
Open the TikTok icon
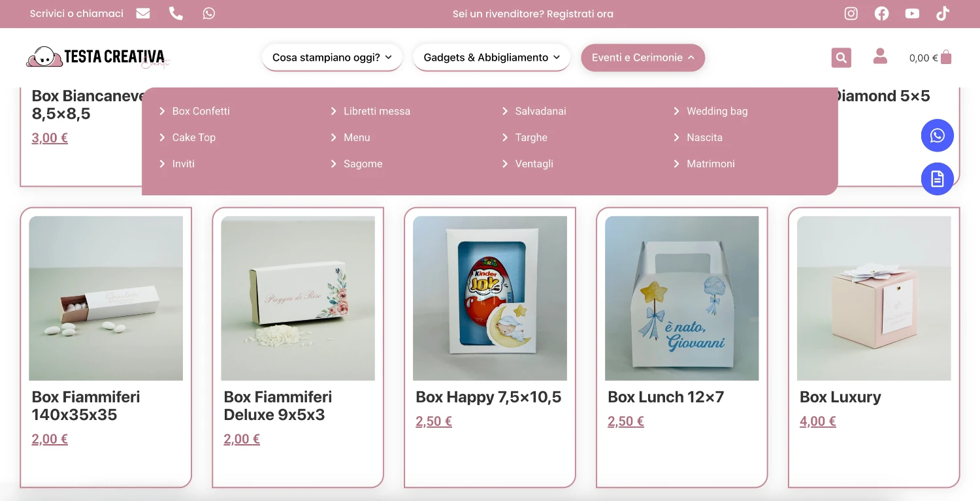click(943, 14)
